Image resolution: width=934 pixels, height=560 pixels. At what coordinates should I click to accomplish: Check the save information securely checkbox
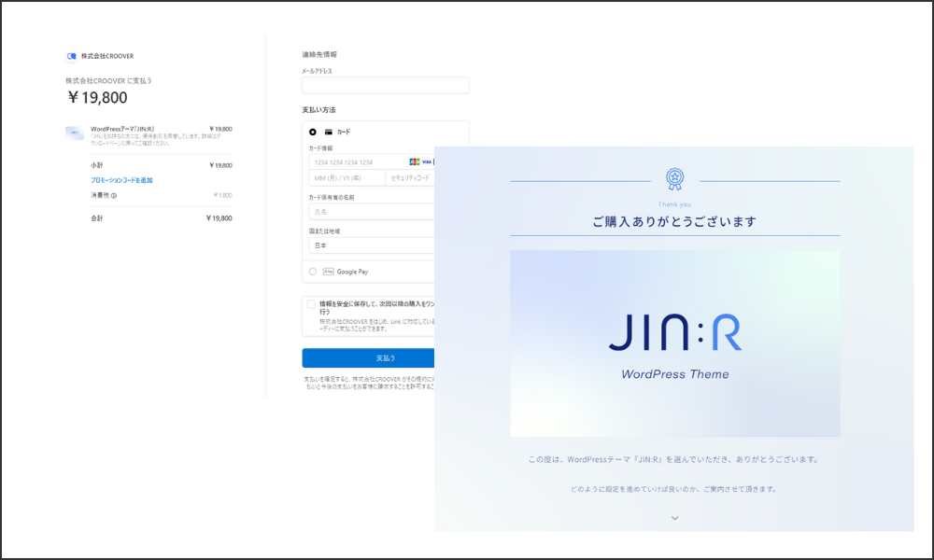(x=311, y=304)
